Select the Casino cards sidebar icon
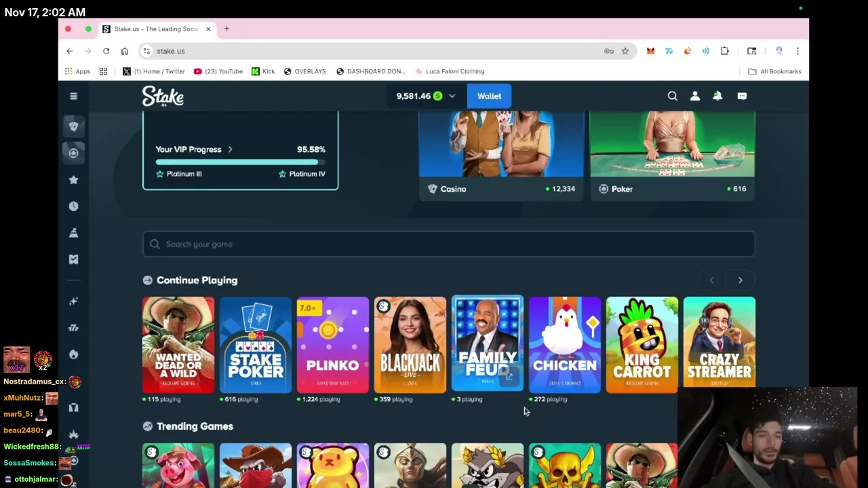The image size is (868, 488). [73, 126]
